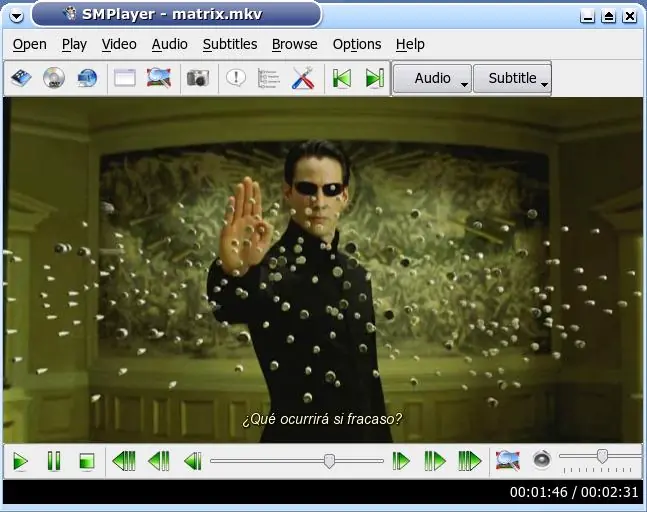
Task: Pause the video playback
Action: [54, 461]
